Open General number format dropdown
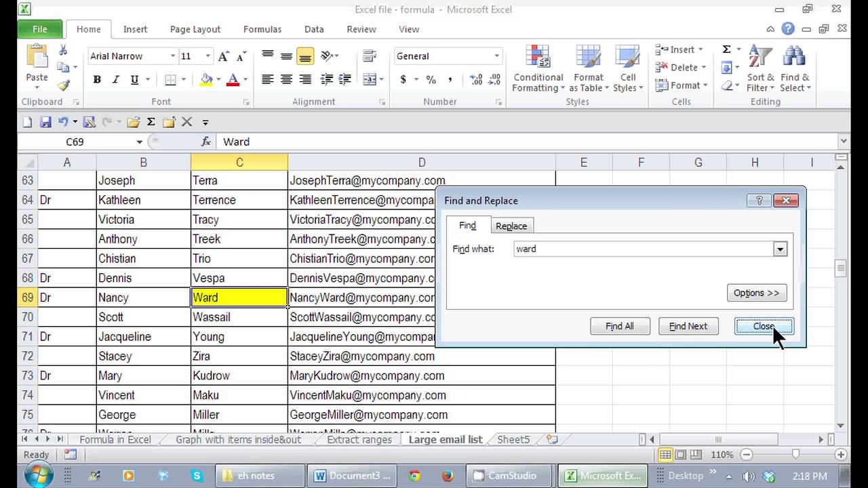 [496, 56]
